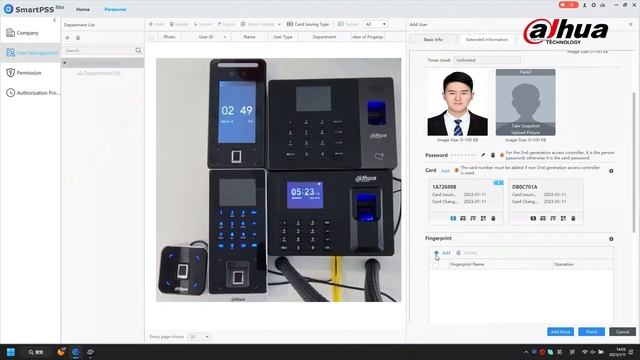
Task: Collapse the left sidebar with arrow
Action: [54, 20]
